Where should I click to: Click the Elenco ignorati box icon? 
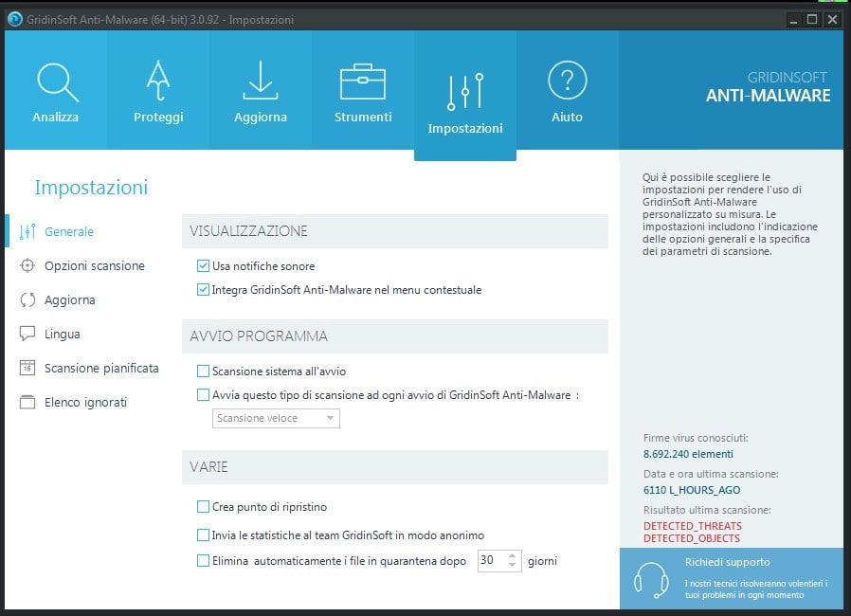pyautogui.click(x=27, y=402)
